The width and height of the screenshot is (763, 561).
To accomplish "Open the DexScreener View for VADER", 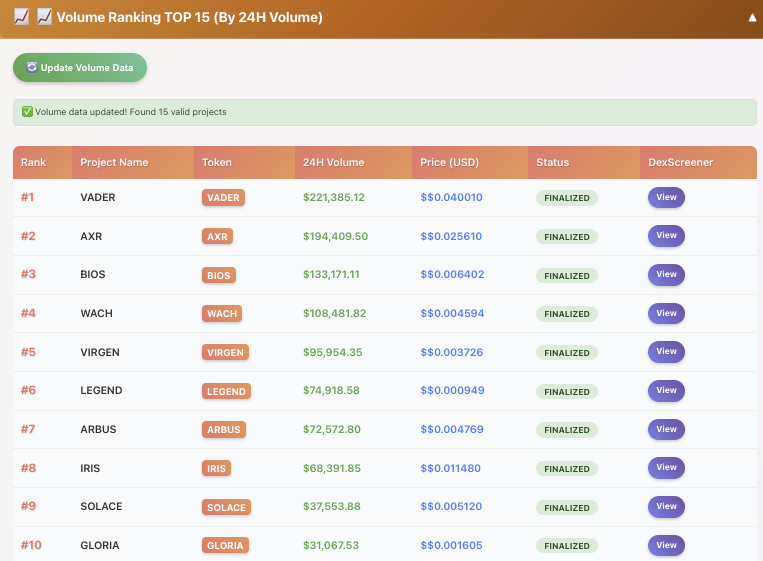I will (666, 198).
